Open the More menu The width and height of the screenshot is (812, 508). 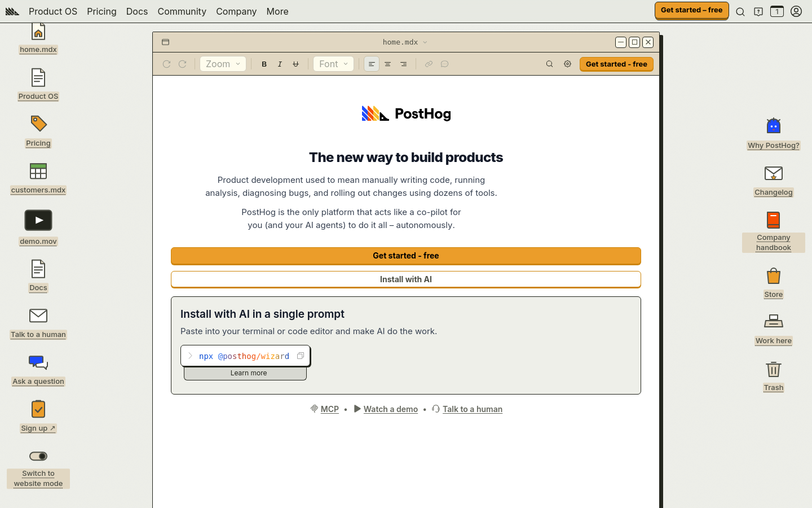[x=277, y=11]
